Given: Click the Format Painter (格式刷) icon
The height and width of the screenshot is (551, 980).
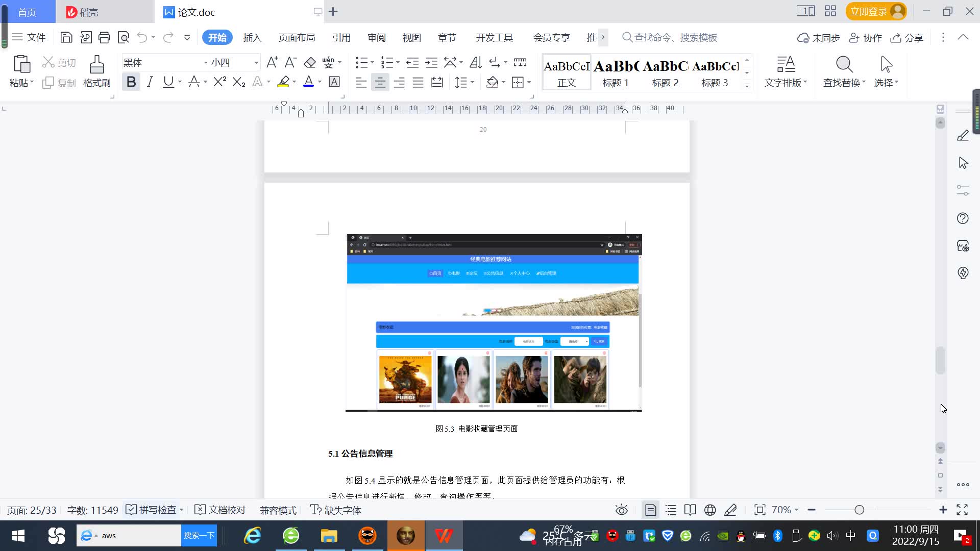Looking at the screenshot, I should [96, 71].
